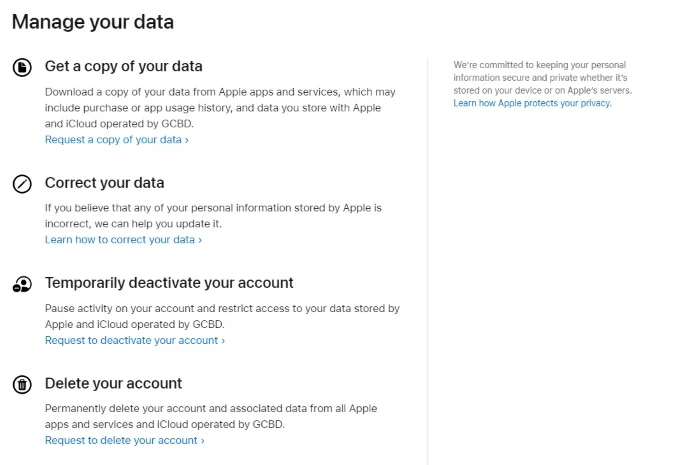This screenshot has height=465, width=680.
Task: Click the 'Download a copy of your data' description
Action: [219, 108]
